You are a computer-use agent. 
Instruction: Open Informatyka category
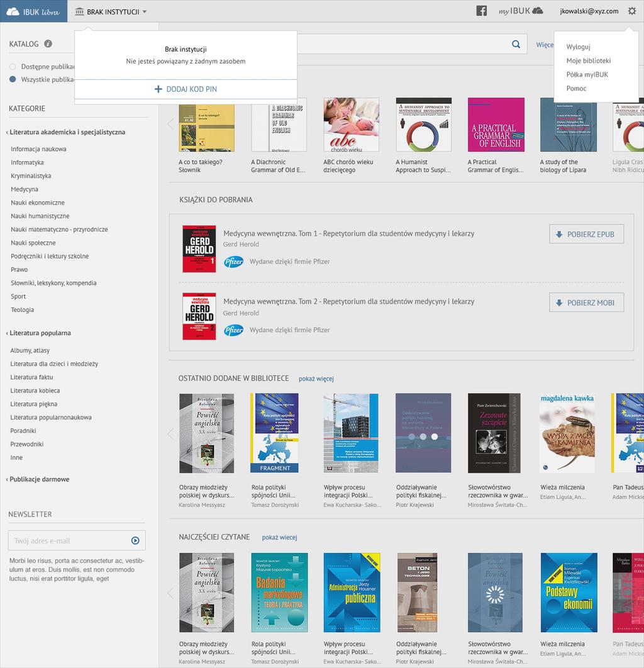tap(27, 162)
